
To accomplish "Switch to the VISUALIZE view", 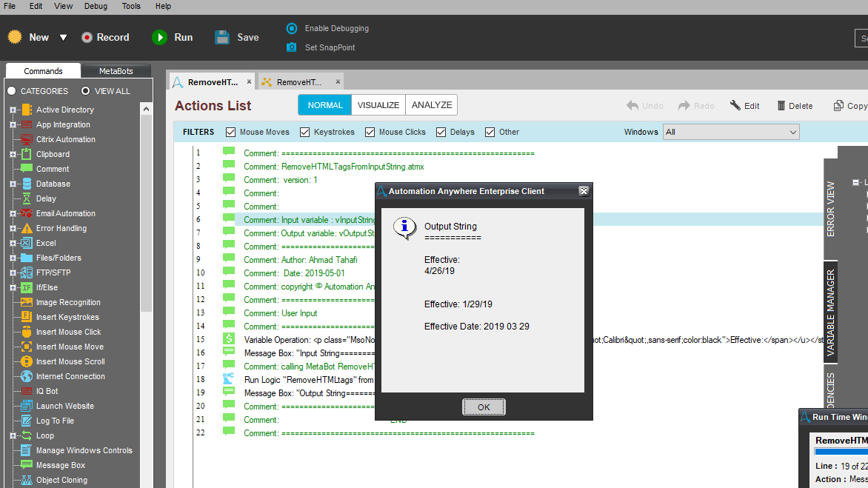I will (x=378, y=105).
